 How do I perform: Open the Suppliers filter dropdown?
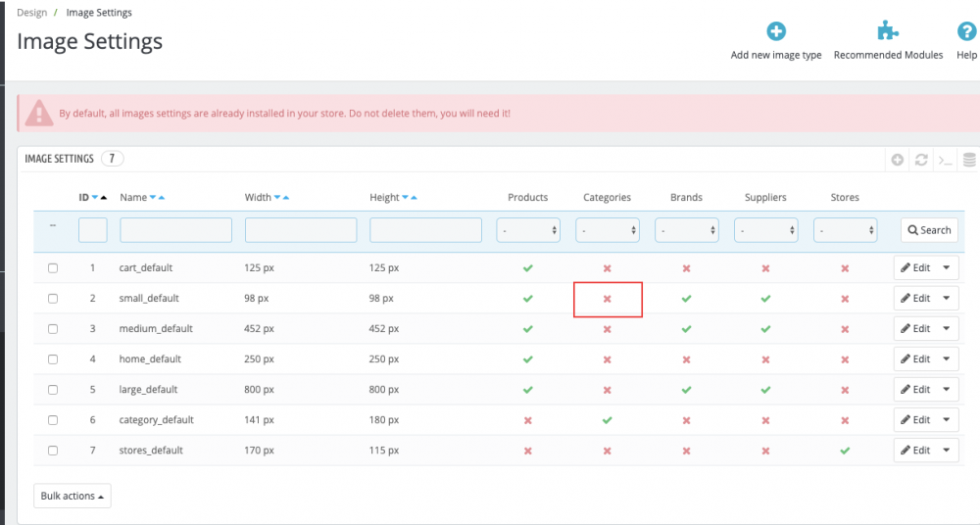pos(766,230)
